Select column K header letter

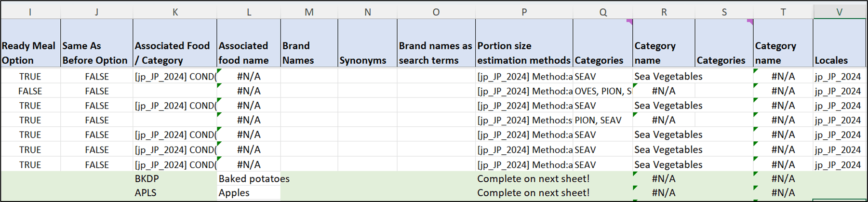(175, 12)
